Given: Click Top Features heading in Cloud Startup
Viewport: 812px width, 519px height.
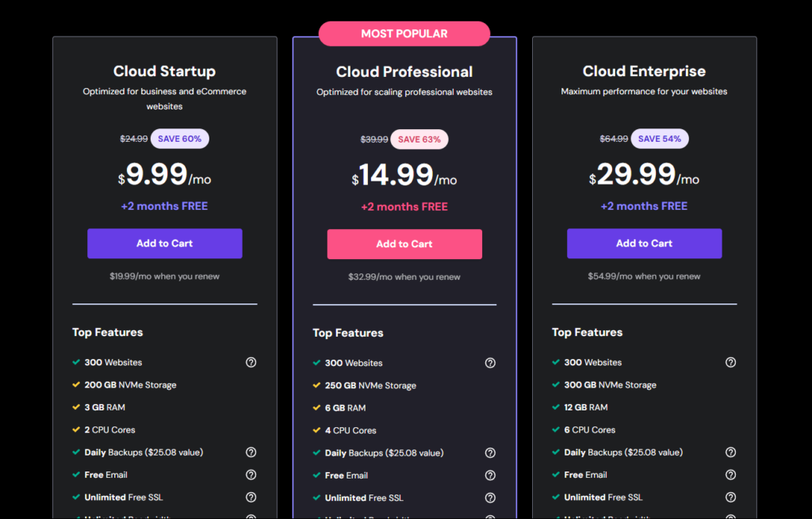Looking at the screenshot, I should pyautogui.click(x=108, y=332).
